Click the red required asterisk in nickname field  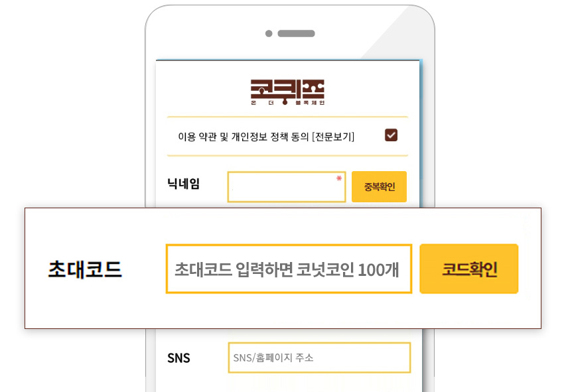point(339,178)
